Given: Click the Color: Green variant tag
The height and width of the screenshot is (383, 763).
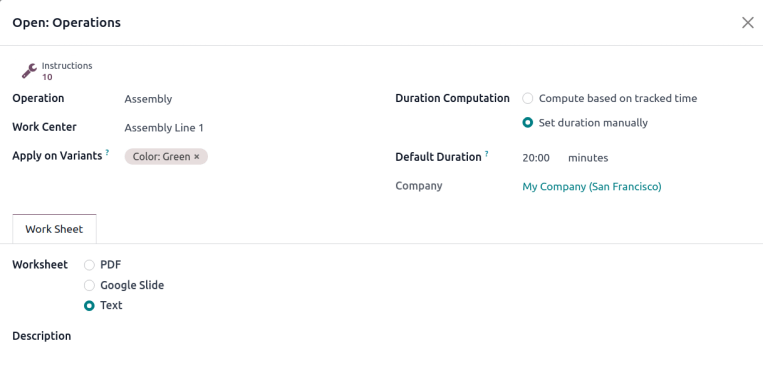Looking at the screenshot, I should 161,157.
